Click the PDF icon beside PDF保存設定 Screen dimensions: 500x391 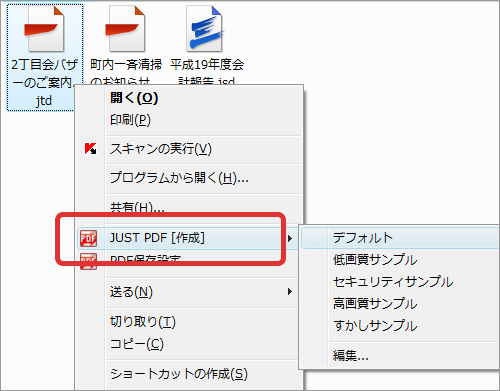88,261
